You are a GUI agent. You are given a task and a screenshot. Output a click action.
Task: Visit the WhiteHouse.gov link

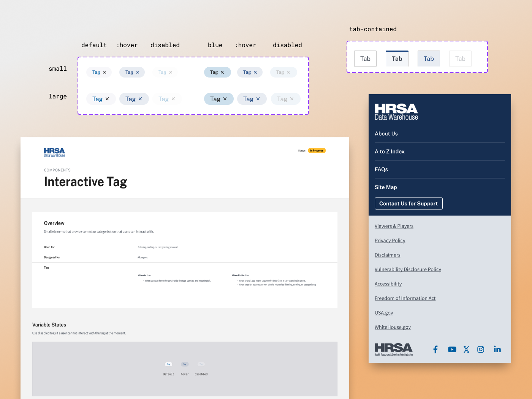pyautogui.click(x=393, y=327)
